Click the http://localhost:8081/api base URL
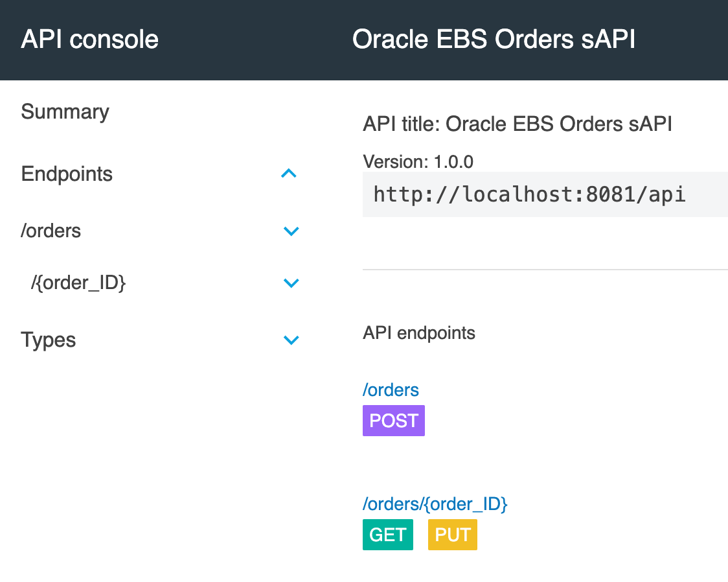This screenshot has height=582, width=728. (x=529, y=194)
